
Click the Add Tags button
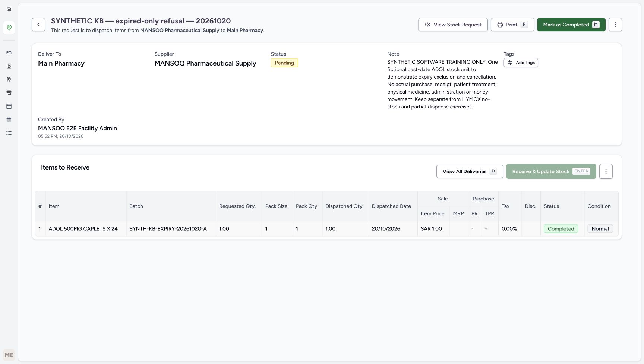click(x=521, y=63)
